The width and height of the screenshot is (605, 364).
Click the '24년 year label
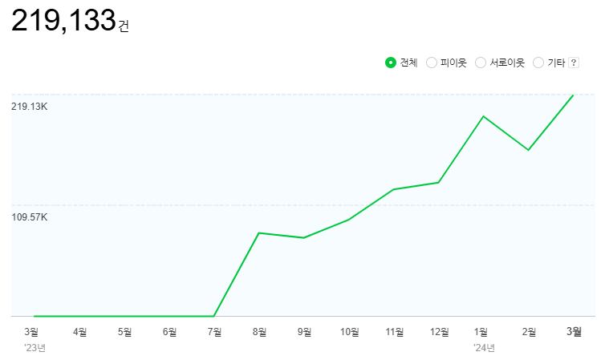pos(484,347)
